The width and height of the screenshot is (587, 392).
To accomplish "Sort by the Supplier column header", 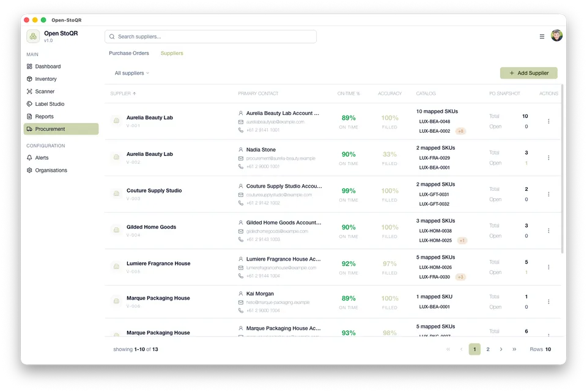I will [x=123, y=94].
